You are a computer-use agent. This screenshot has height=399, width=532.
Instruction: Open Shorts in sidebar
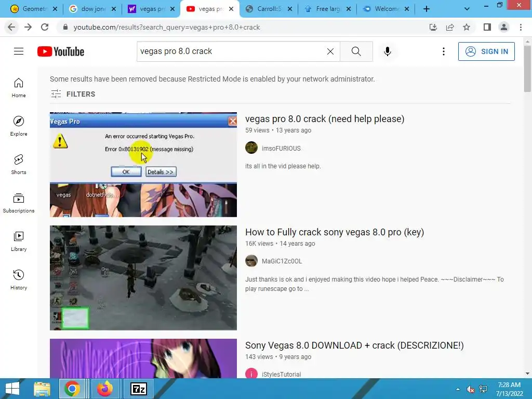[19, 164]
